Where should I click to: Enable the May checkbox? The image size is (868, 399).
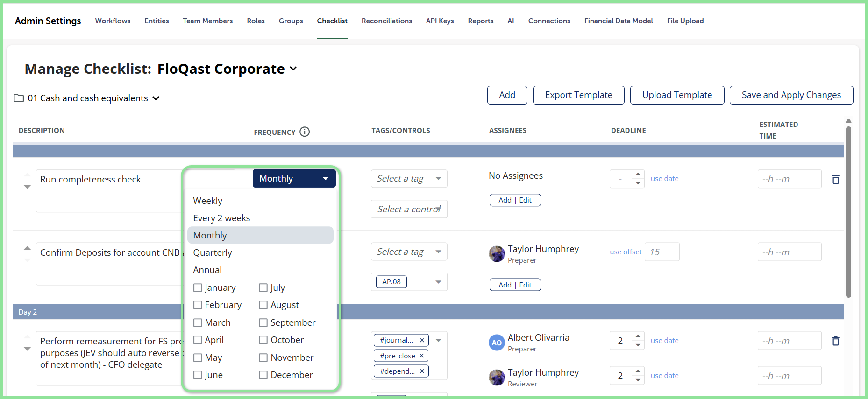point(198,358)
